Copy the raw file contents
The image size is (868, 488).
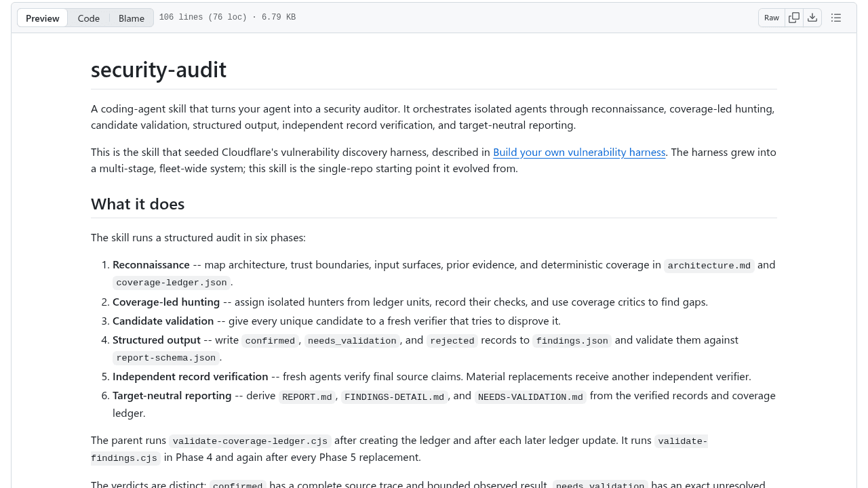tap(794, 18)
